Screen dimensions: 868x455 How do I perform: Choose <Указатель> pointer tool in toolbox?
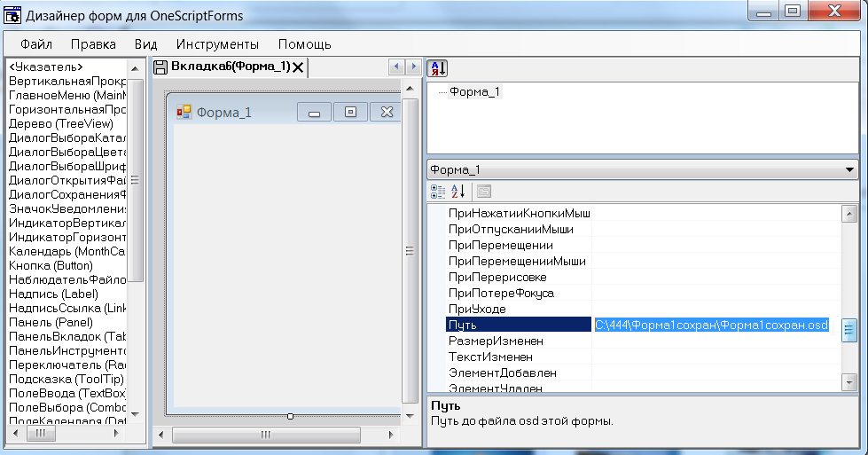click(x=46, y=67)
